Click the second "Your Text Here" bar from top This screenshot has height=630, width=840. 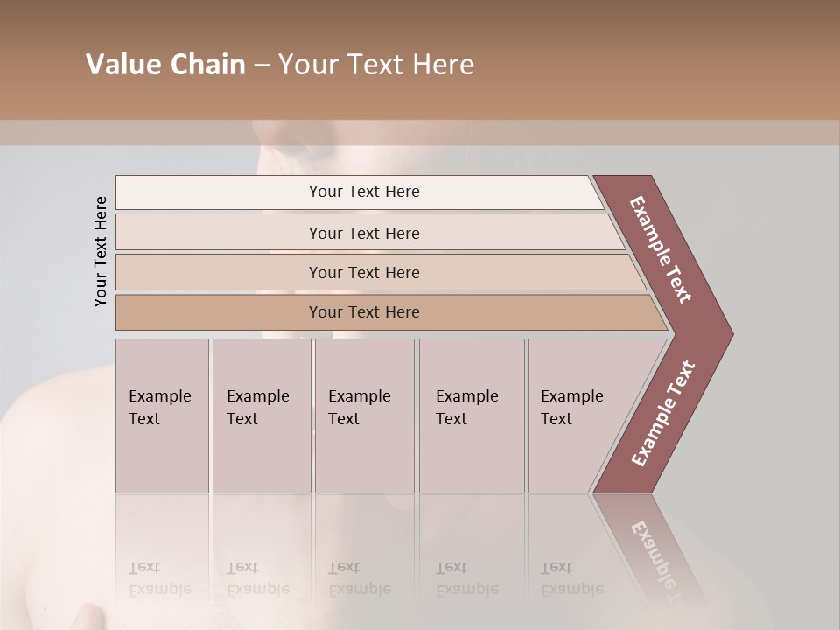point(363,233)
